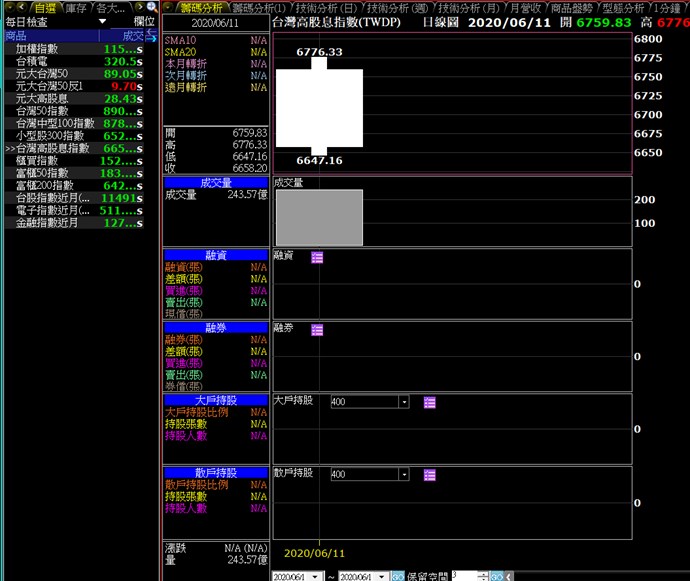Expand the 每日檢查 dropdown arrow
The image size is (690, 581).
pyautogui.click(x=102, y=21)
